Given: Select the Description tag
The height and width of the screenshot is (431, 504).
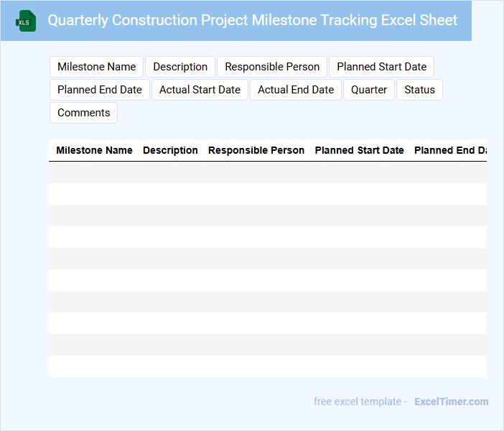Looking at the screenshot, I should (180, 67).
